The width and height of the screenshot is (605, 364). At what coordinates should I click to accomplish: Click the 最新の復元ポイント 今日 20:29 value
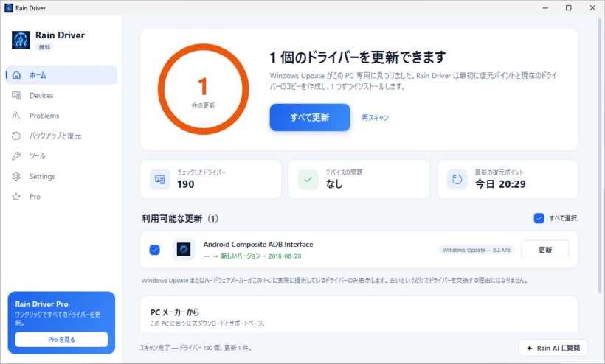click(x=500, y=184)
